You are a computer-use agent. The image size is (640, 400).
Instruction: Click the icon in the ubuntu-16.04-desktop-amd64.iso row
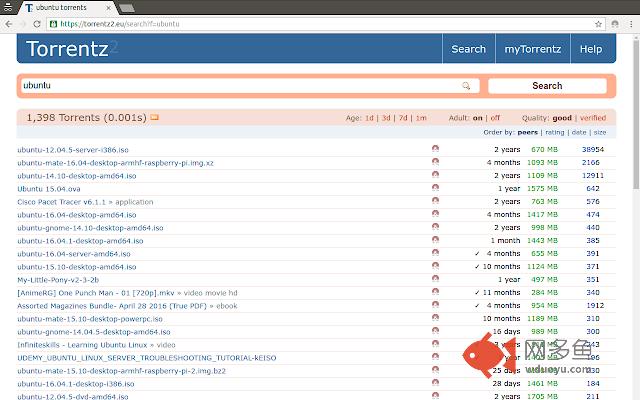coord(436,214)
